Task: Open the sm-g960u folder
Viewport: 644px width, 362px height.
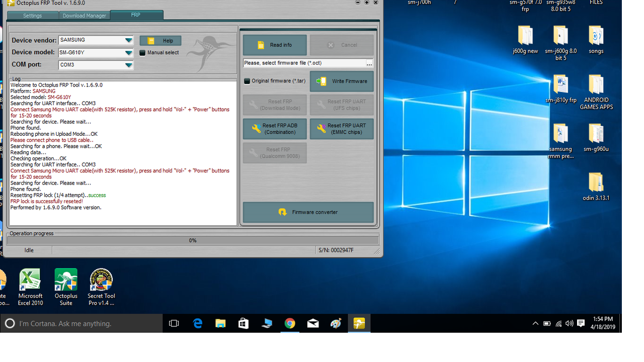Action: point(596,138)
